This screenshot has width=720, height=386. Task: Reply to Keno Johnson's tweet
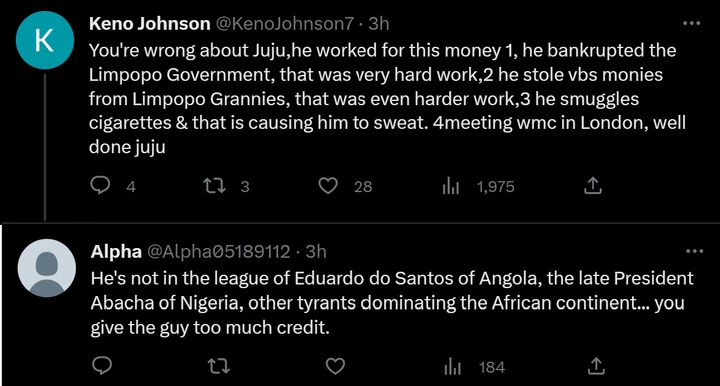100,186
